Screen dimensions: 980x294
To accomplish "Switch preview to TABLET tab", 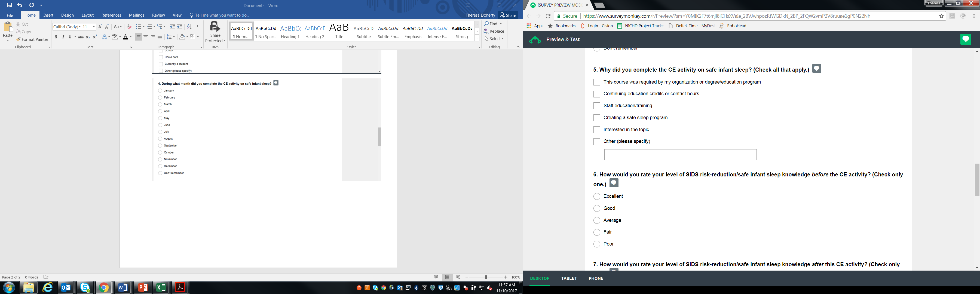I will [x=569, y=278].
